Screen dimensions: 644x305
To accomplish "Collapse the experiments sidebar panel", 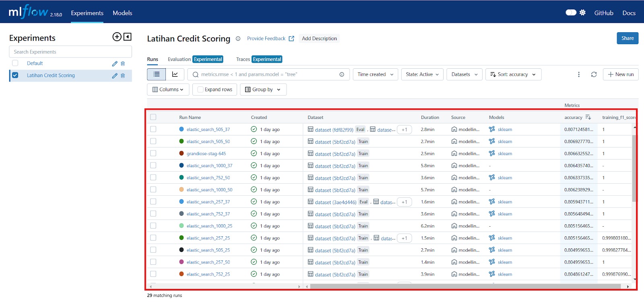I will point(128,37).
